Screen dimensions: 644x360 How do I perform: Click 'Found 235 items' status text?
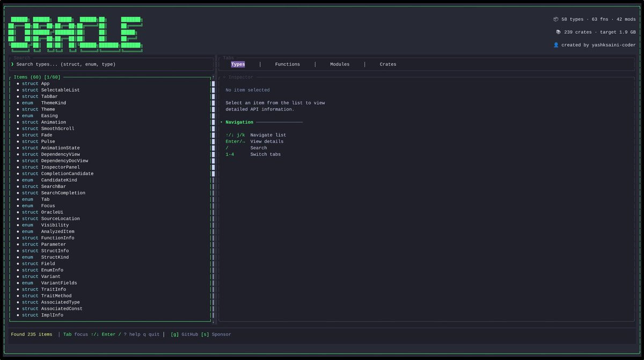(x=32, y=335)
